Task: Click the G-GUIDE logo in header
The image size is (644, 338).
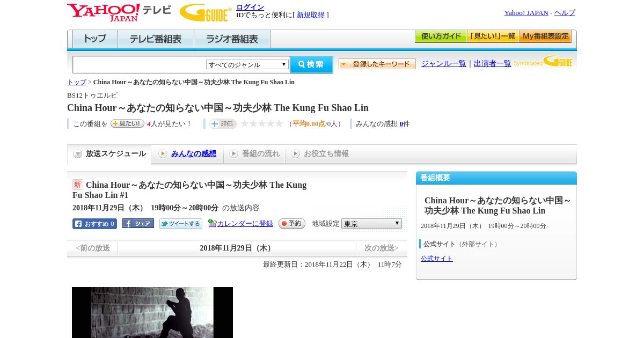Action: coord(206,12)
